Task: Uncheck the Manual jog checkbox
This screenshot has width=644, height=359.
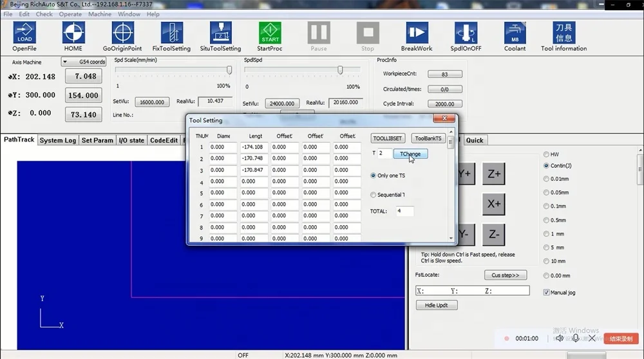Action: tap(546, 293)
